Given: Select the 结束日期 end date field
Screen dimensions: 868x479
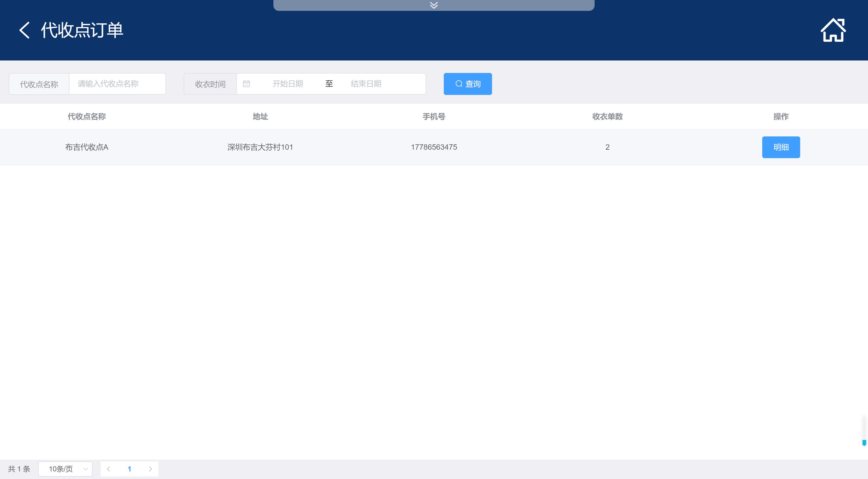Looking at the screenshot, I should click(x=366, y=84).
